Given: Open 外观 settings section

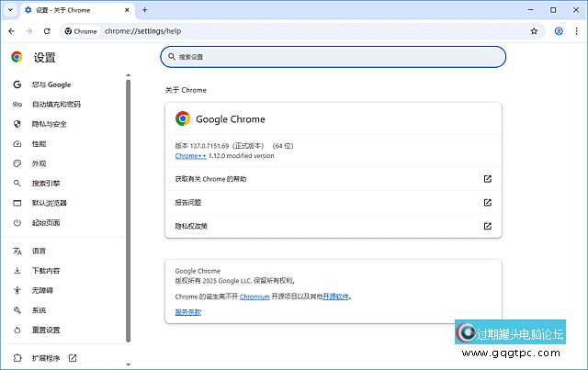Looking at the screenshot, I should pyautogui.click(x=39, y=163).
